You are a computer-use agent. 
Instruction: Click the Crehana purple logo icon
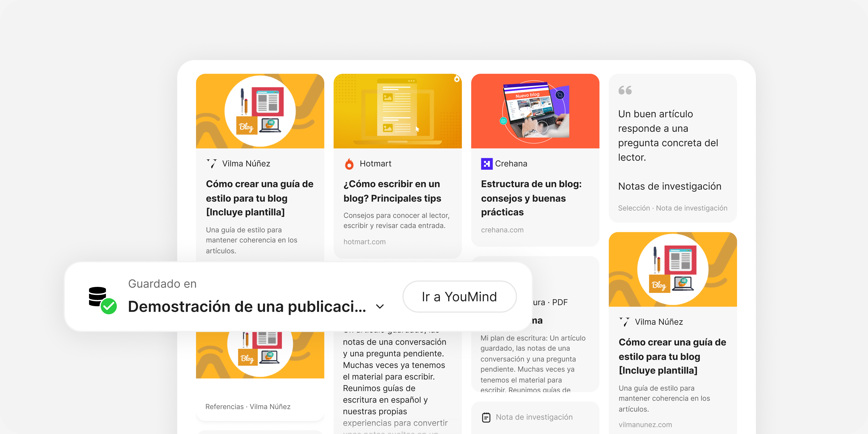pyautogui.click(x=487, y=164)
